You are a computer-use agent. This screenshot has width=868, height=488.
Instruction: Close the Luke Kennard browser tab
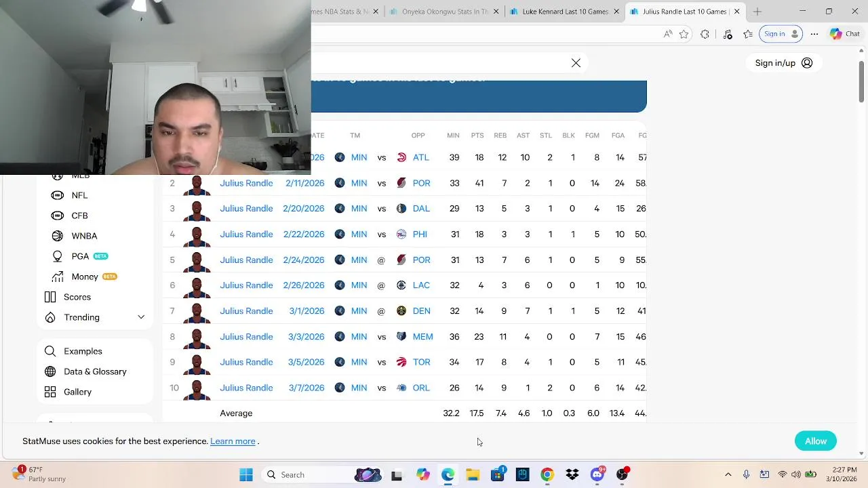coord(616,12)
